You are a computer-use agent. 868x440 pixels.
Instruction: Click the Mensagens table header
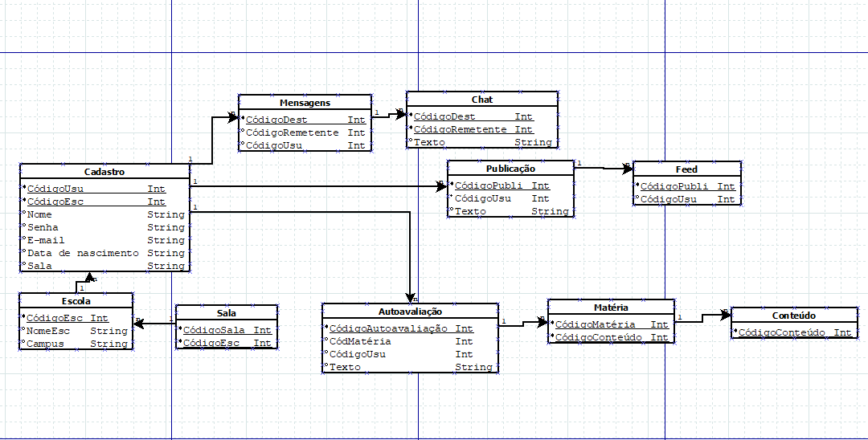coord(305,103)
